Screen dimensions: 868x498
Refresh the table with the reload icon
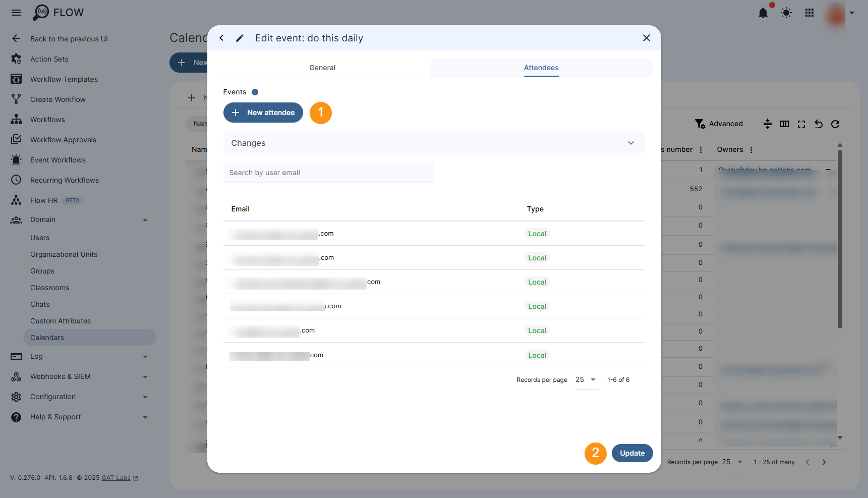tap(835, 124)
